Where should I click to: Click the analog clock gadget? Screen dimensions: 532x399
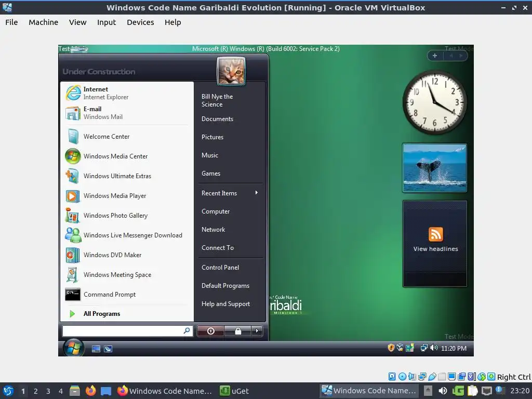(435, 102)
